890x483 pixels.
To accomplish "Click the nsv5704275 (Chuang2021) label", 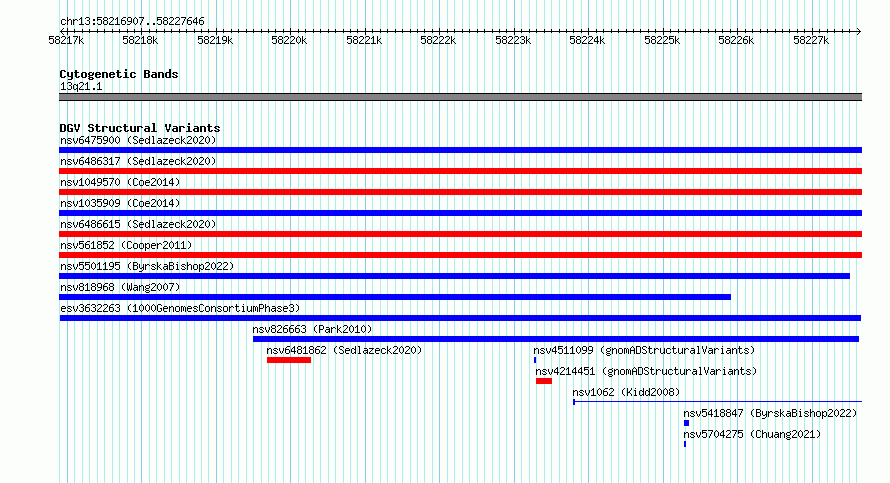I will click(x=752, y=434).
